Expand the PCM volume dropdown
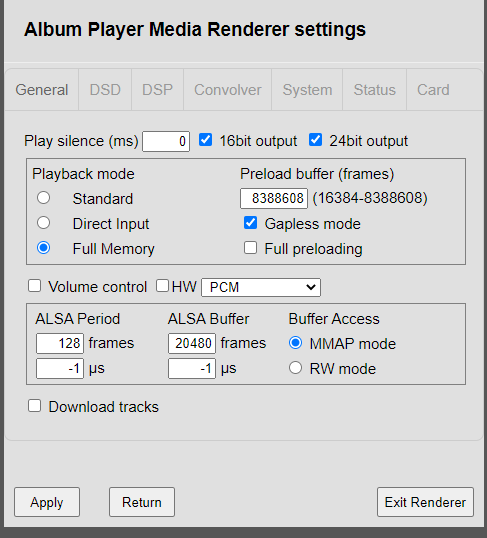This screenshot has width=487, height=538. [261, 287]
